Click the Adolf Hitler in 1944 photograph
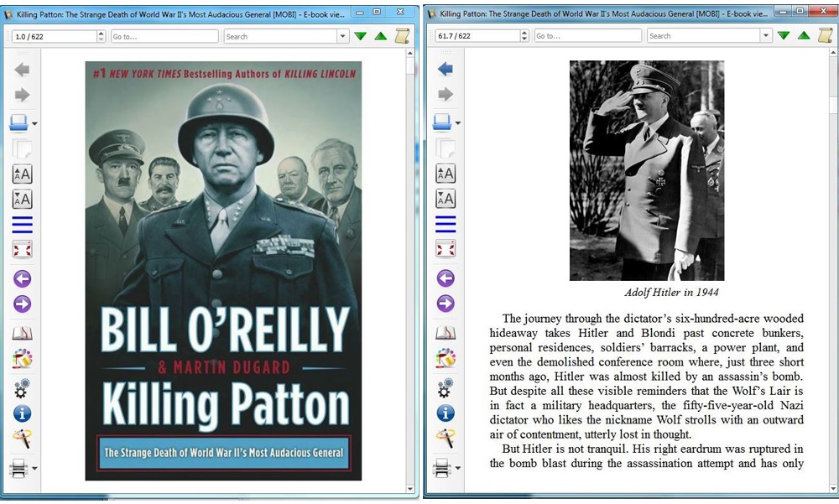 pos(646,170)
